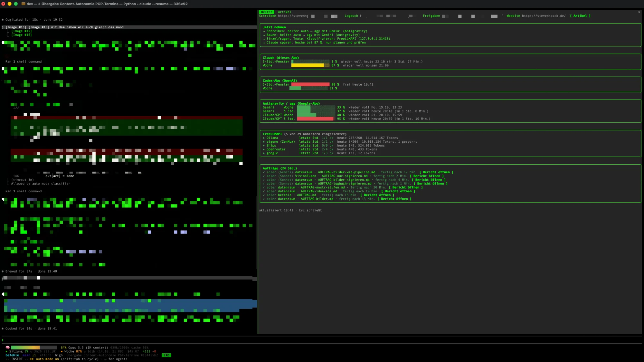Screen dimensions: 644x362
Task: Click the Claude Woche 87 % yellow usage bar
Action: pos(310,65)
